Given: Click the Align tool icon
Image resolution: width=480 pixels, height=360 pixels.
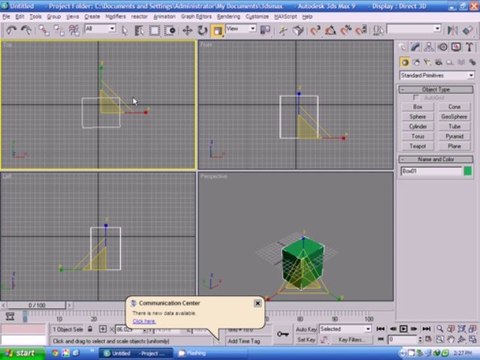Looking at the screenshot, I should [x=468, y=31].
